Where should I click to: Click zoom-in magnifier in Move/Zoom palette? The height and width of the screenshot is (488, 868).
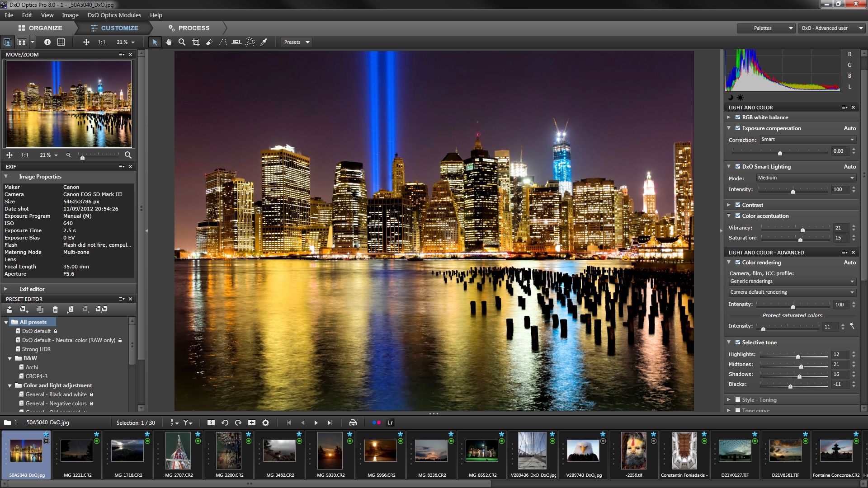click(x=128, y=155)
